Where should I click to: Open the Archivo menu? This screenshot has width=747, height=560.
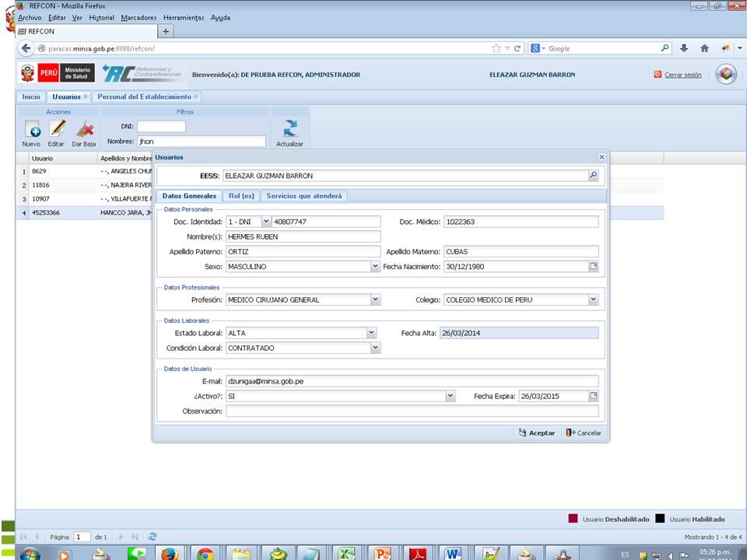(30, 18)
